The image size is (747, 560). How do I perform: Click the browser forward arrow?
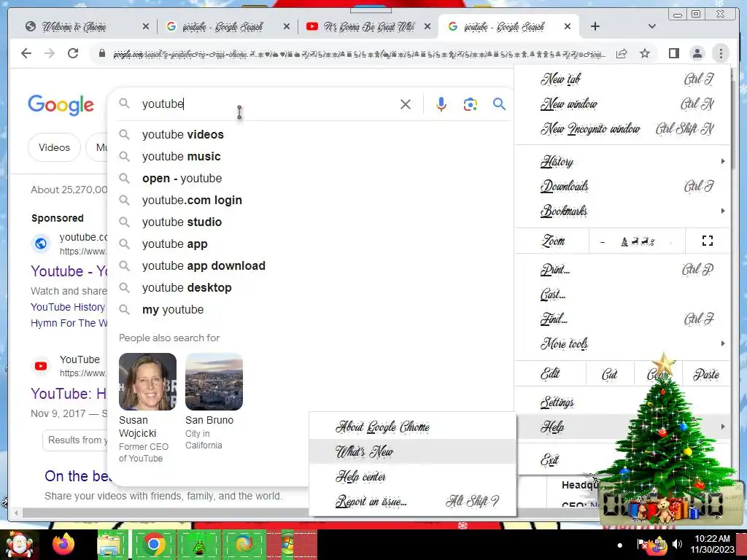50,53
